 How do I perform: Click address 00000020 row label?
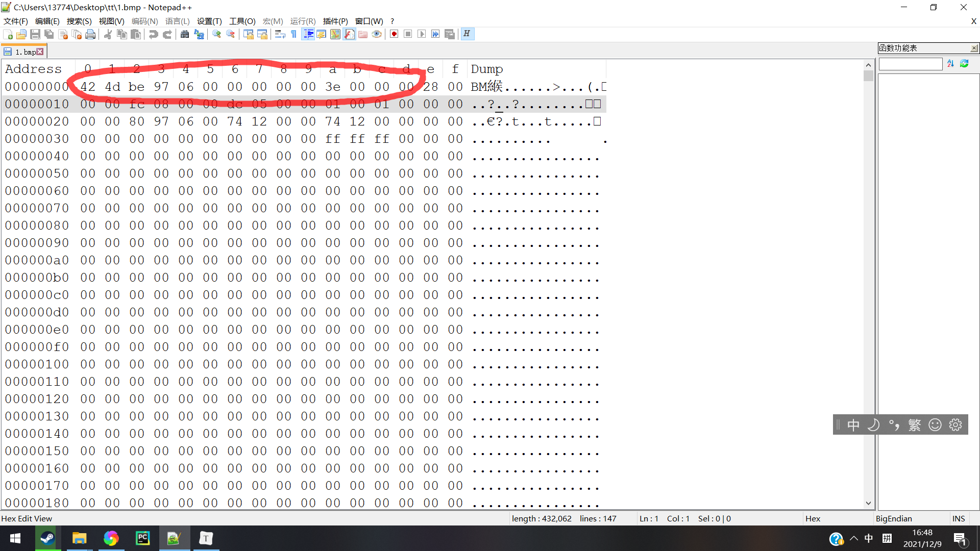[x=37, y=121]
